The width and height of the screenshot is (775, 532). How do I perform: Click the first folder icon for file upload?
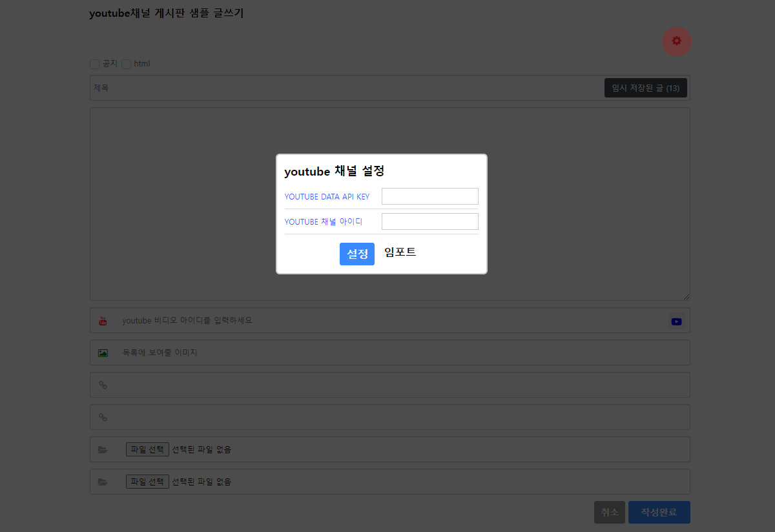[103, 450]
